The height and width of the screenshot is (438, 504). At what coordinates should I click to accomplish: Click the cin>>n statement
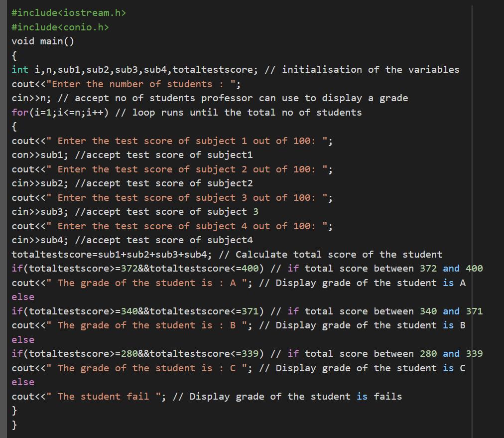(x=31, y=98)
